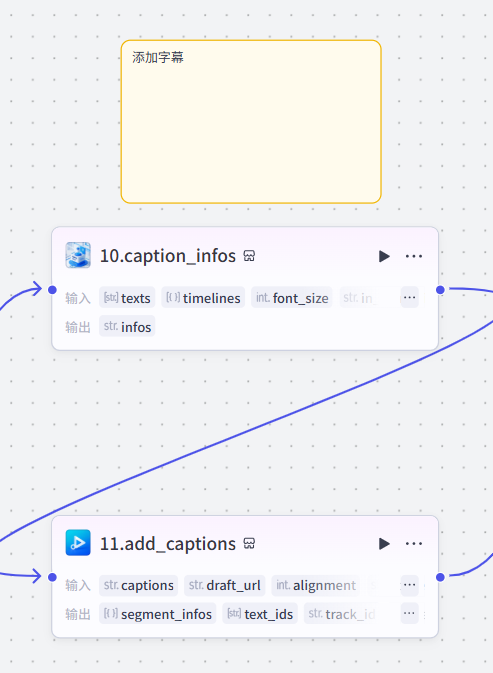The height and width of the screenshot is (673, 493).
Task: Click plugin badge icon beside 11.add_captions title
Action: click(249, 543)
